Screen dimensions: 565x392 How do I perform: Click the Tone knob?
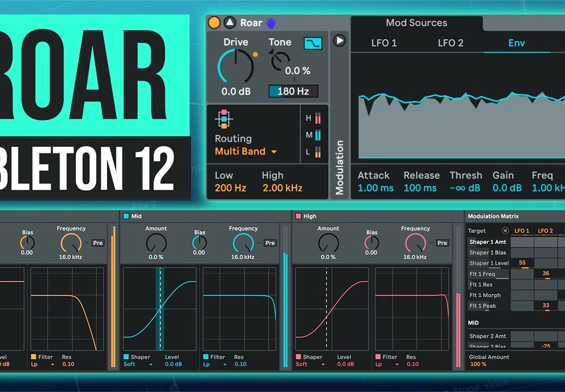click(x=279, y=60)
